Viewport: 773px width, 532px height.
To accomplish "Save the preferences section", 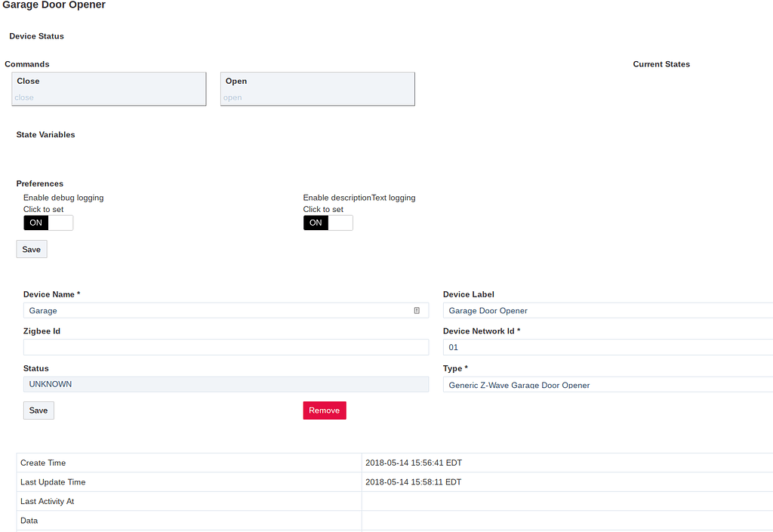I will click(x=32, y=249).
